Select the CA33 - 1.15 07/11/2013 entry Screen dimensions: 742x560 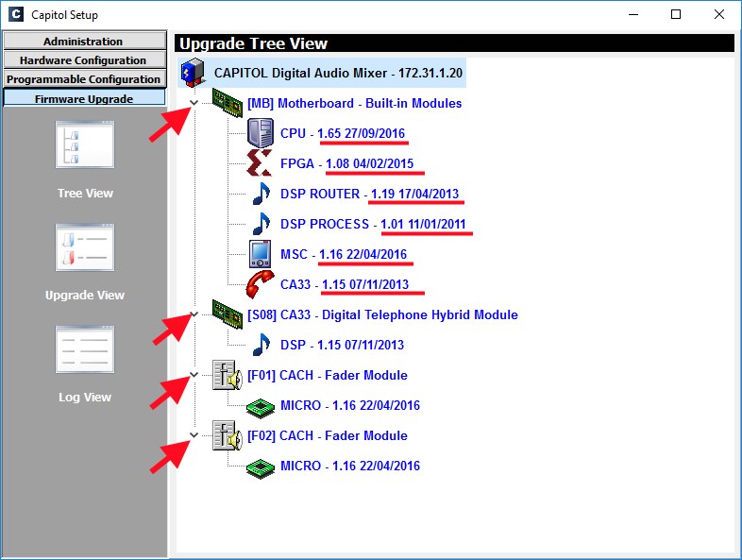pos(345,284)
